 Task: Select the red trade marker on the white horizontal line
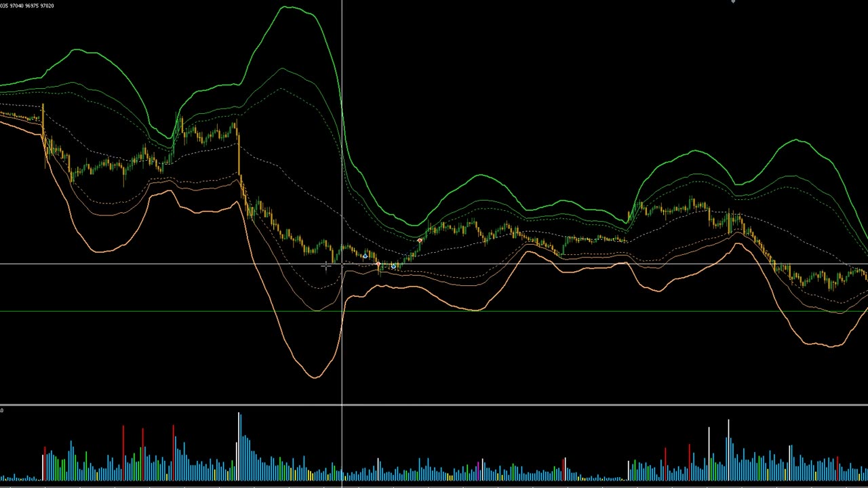click(x=378, y=264)
